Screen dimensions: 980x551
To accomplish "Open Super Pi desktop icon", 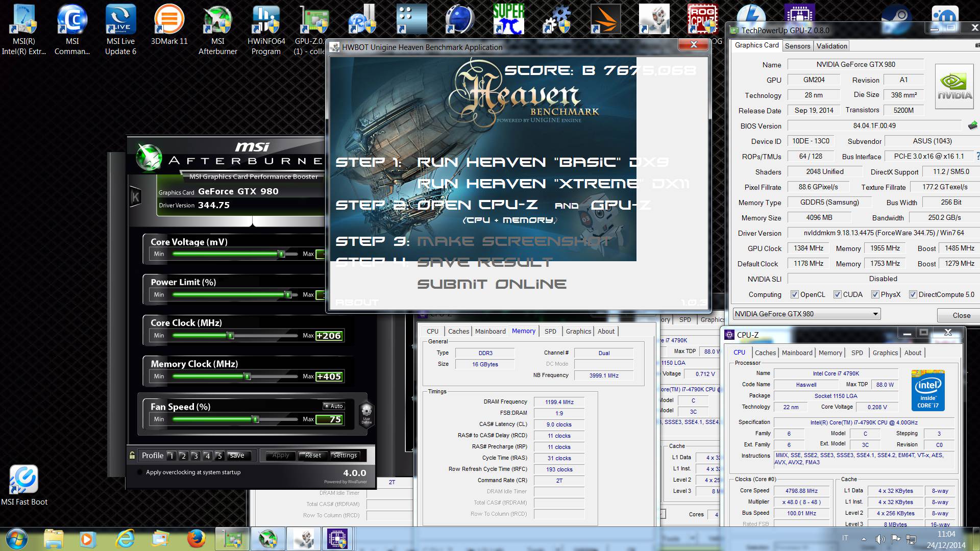I will click(x=508, y=19).
